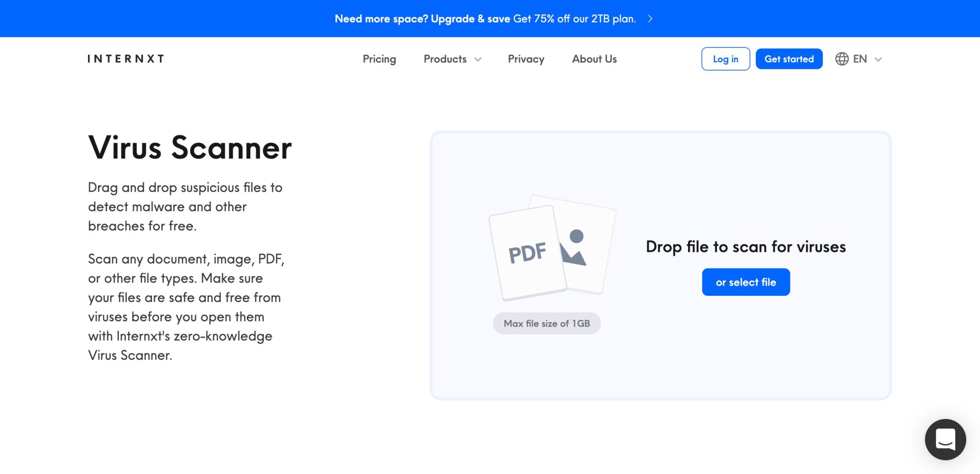980x474 pixels.
Task: Click 'or select file' to upload
Action: 745,282
